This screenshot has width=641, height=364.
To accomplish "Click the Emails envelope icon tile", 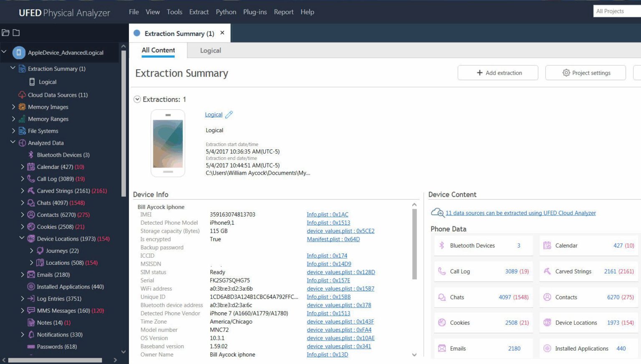I will click(x=442, y=348).
